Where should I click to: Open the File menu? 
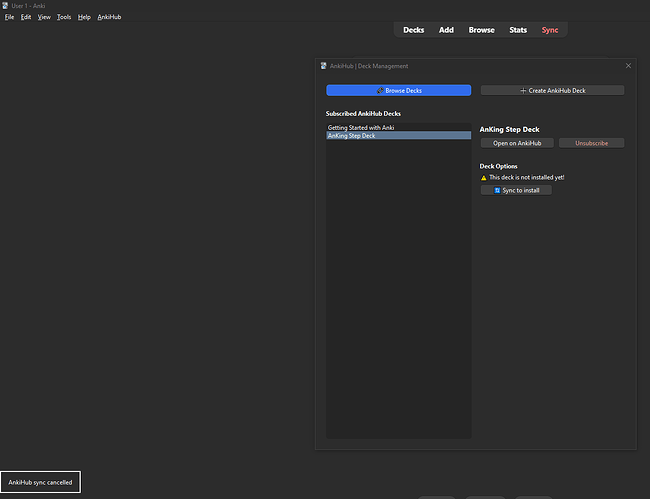pos(9,17)
